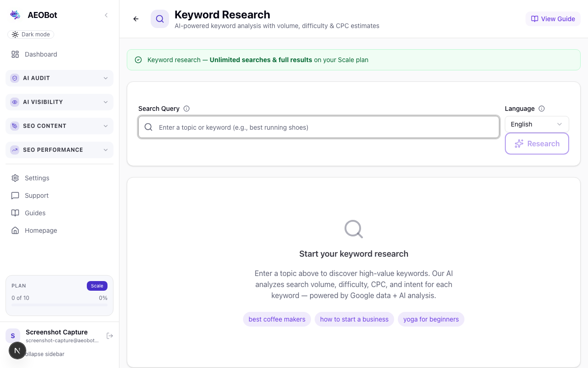Click the SEO Content pen icon

click(15, 126)
